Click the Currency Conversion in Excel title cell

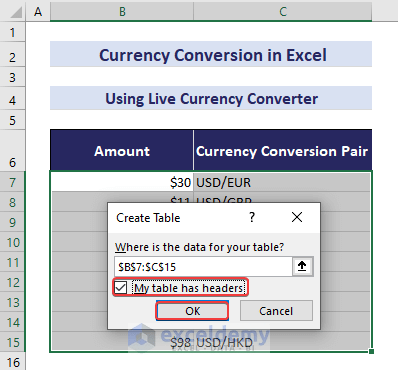pos(211,54)
